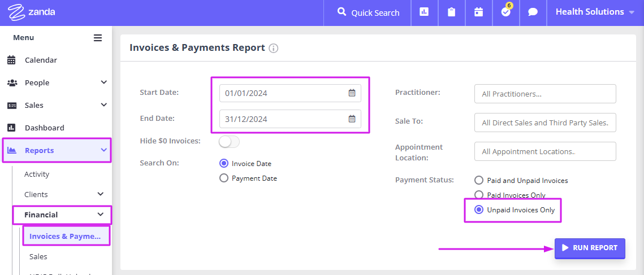This screenshot has width=644, height=275.
Task: Expand the Sales menu chevron
Action: click(x=103, y=105)
